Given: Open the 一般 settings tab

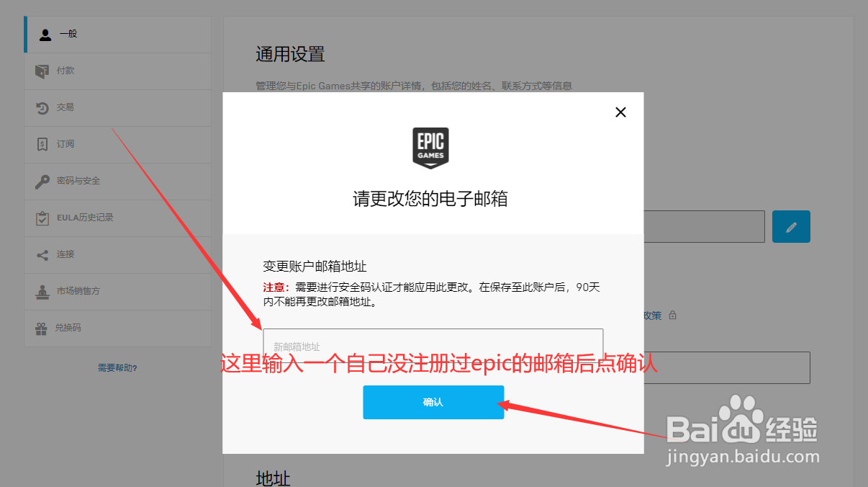Looking at the screenshot, I should tap(117, 35).
